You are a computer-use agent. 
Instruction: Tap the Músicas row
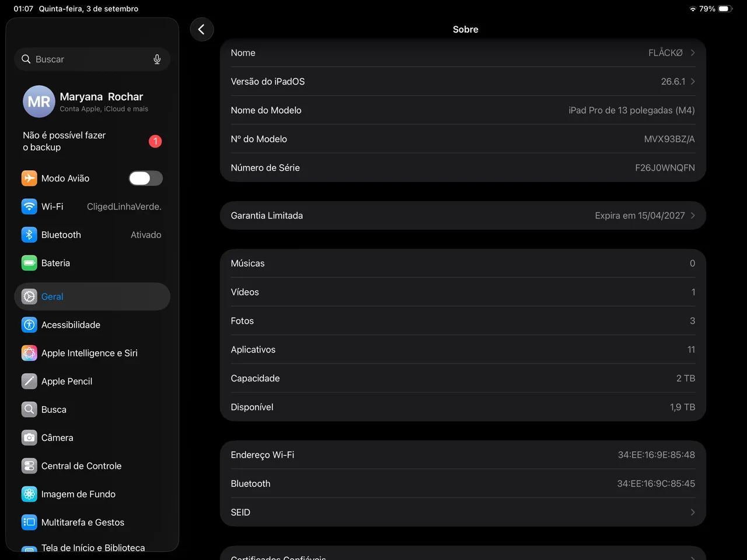tap(463, 263)
